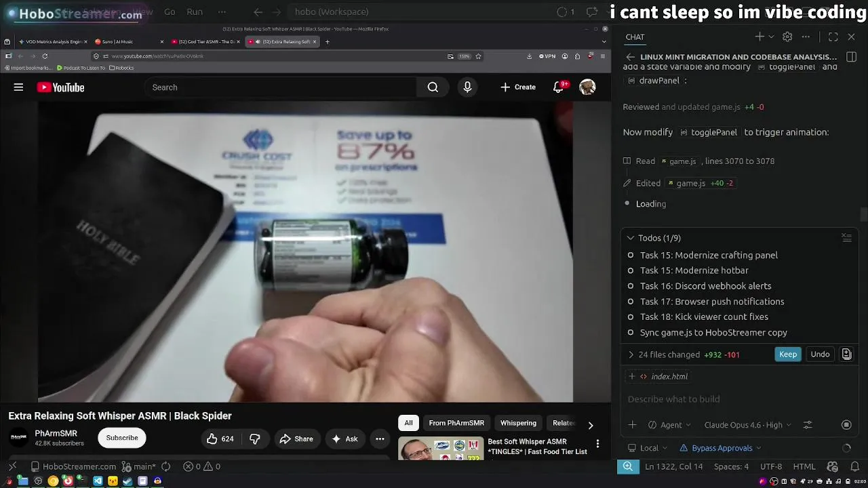Open editor zoom status bar icon
This screenshot has height=488, width=868.
tap(628, 466)
